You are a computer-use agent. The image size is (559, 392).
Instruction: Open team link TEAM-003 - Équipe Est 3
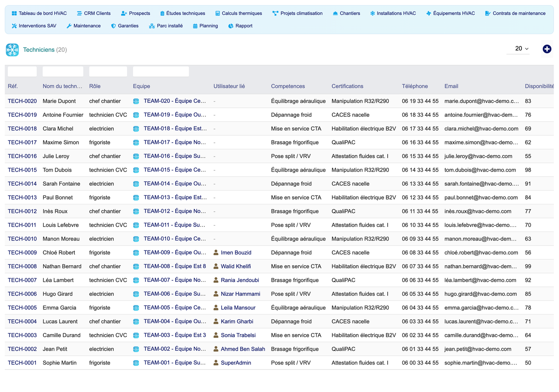[175, 335]
